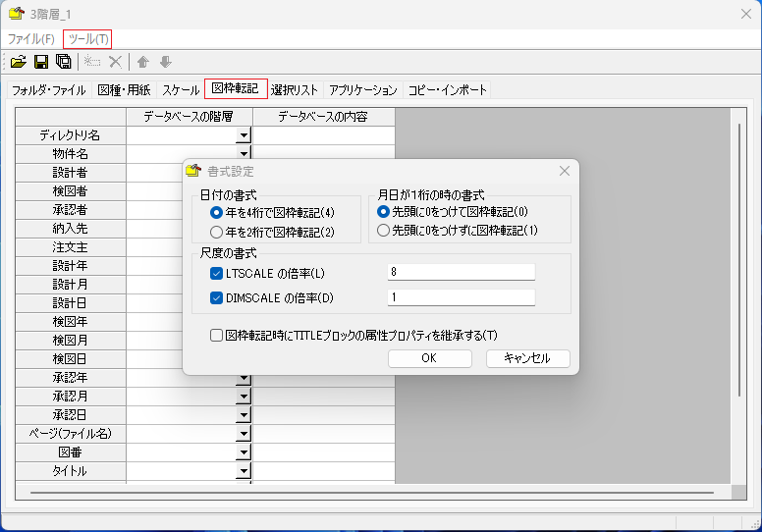The height and width of the screenshot is (532, 762).
Task: Select 年を4桁で図枠転記(4) radio option
Action: point(216,213)
